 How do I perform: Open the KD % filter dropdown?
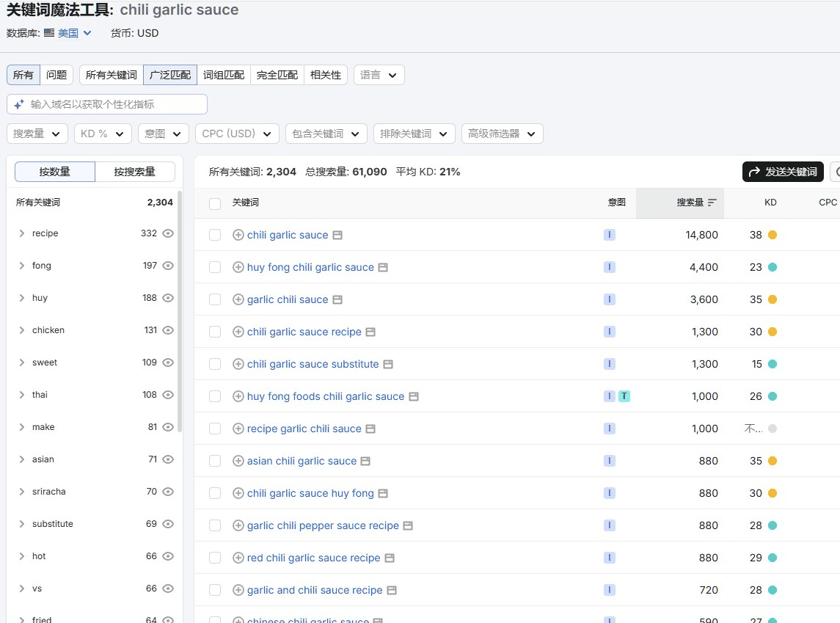tap(103, 134)
